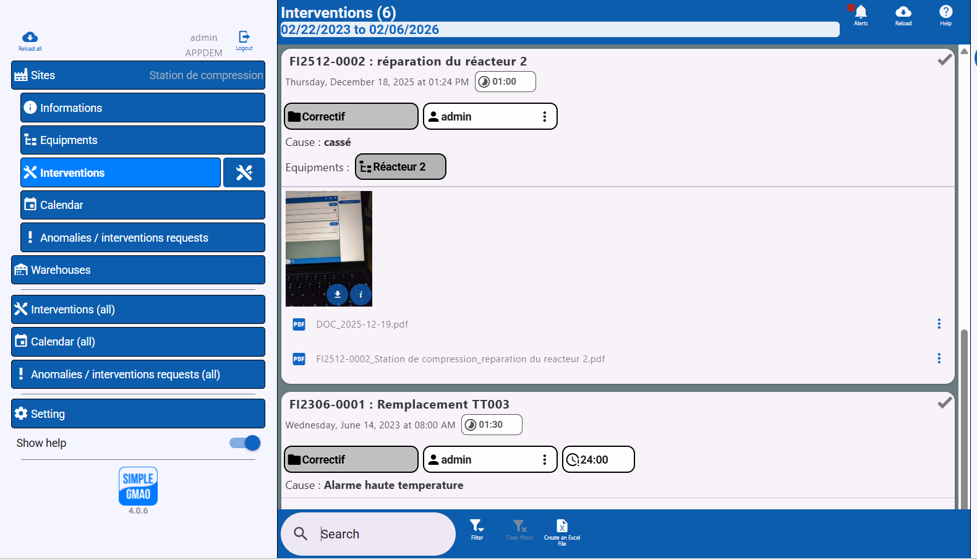Open the Sites Station de compression selector
This screenshot has height=560, width=977.
point(139,75)
